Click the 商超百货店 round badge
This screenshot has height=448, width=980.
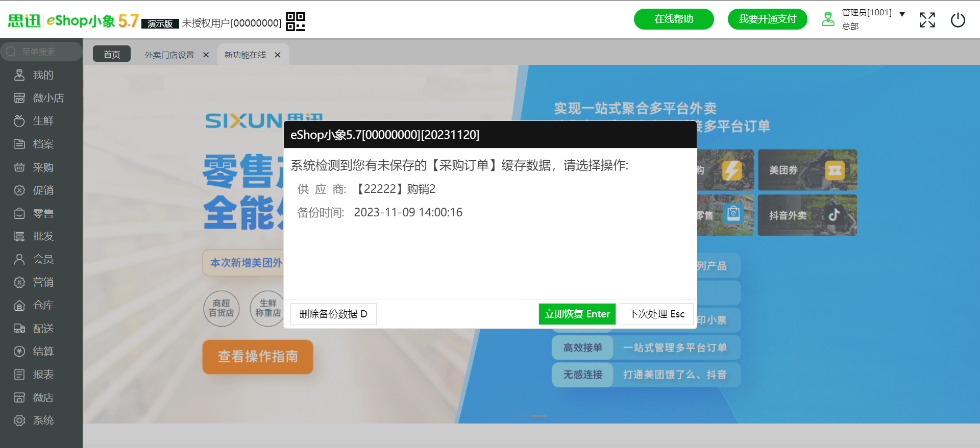click(222, 308)
